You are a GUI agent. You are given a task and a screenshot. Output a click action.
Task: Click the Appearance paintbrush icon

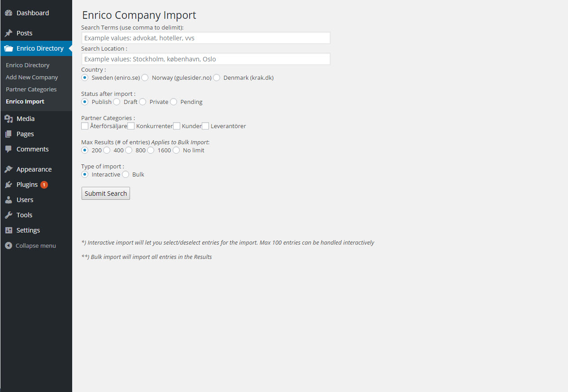click(x=9, y=169)
